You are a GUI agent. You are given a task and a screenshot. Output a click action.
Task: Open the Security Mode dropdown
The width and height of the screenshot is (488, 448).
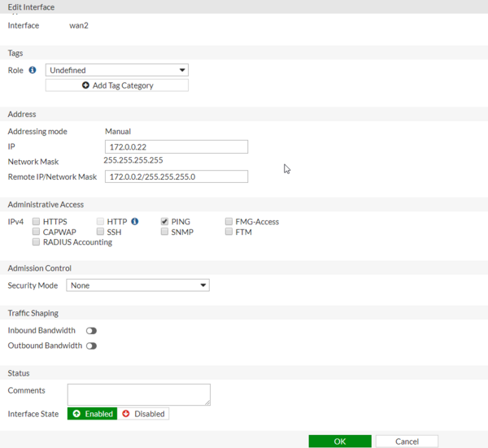137,285
